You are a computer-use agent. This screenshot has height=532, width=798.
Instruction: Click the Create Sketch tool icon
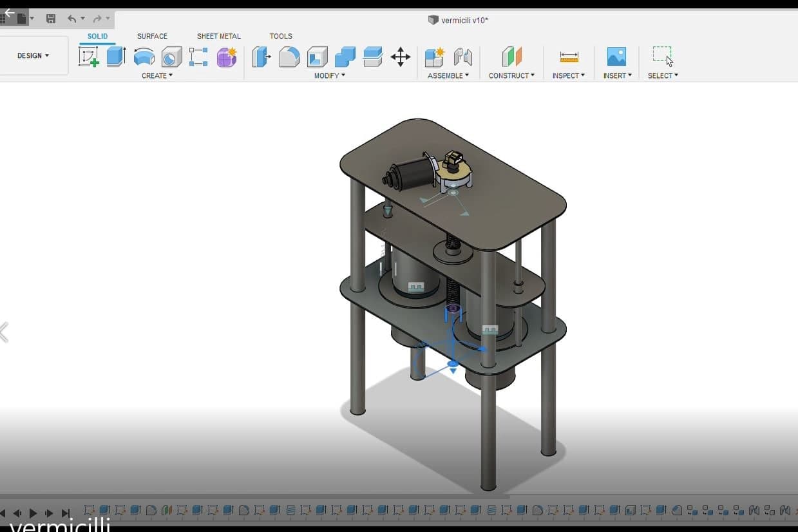(x=88, y=57)
